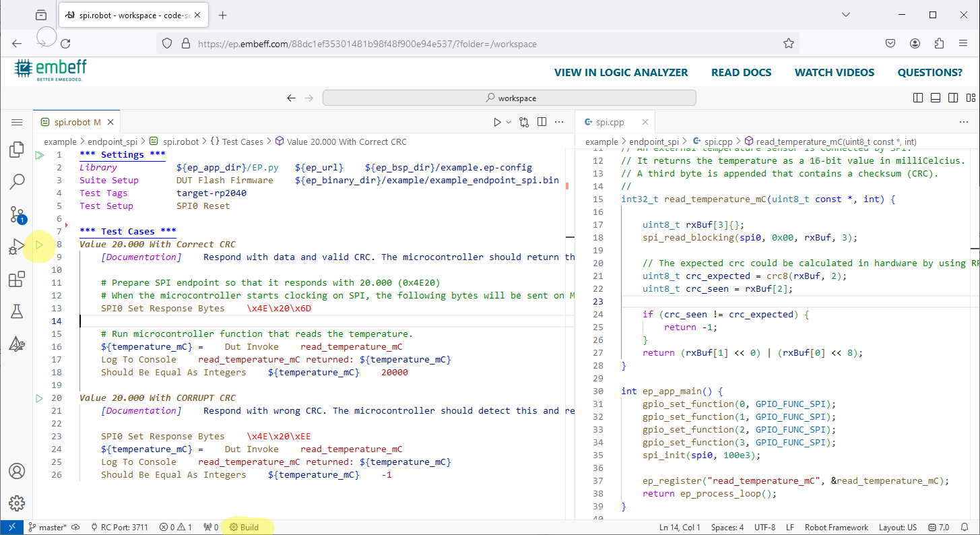Viewport: 980px width, 535px height.
Task: Click VIEW IN LOGIC ANALYZER link
Action: pos(620,73)
